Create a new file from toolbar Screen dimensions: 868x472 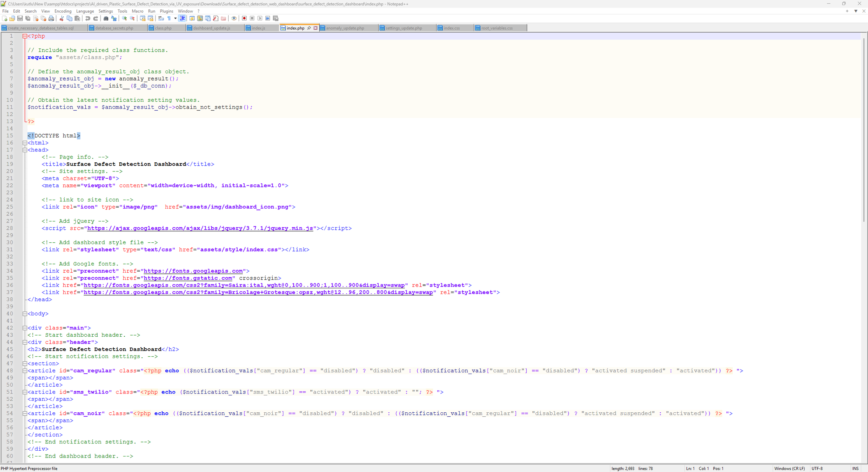coord(4,18)
